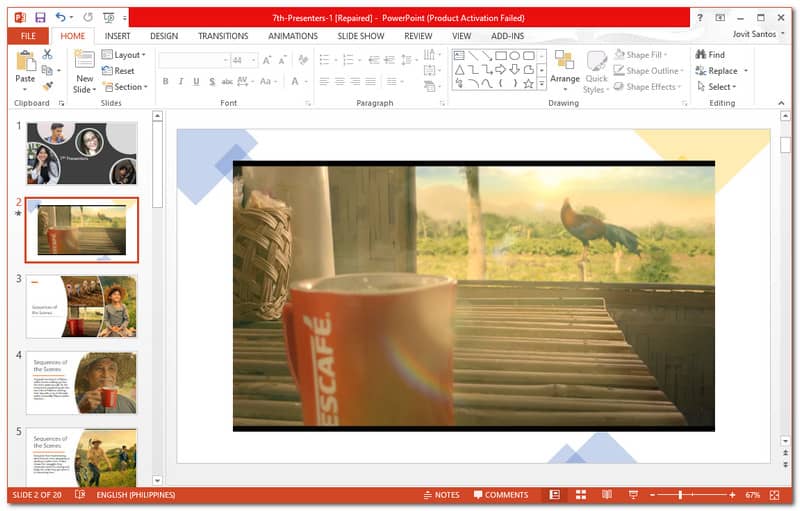Select the star shape in gallery
The image size is (800, 511).
tap(529, 84)
